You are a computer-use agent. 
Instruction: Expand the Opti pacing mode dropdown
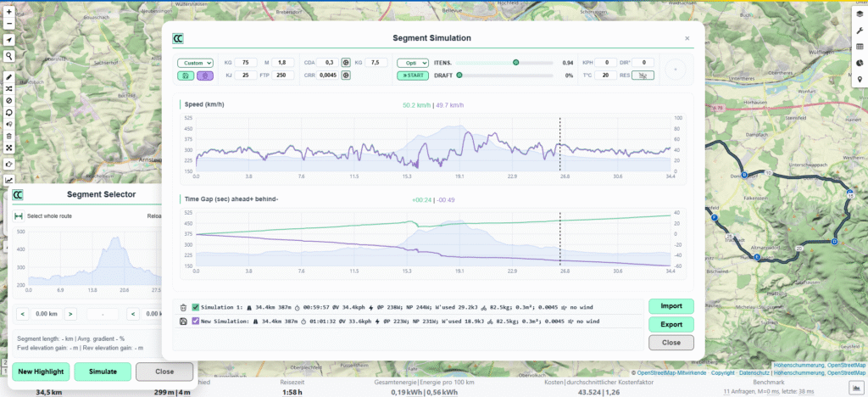[x=412, y=63]
